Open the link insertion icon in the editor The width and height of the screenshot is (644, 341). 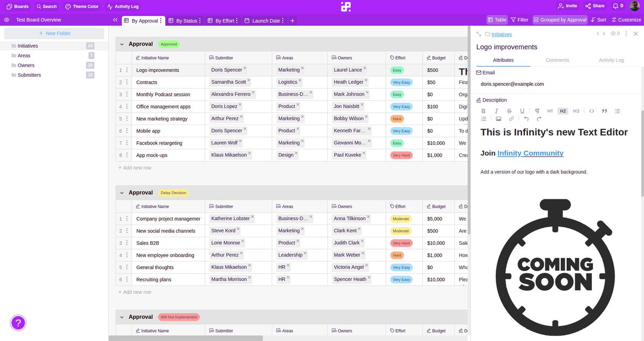click(510, 119)
